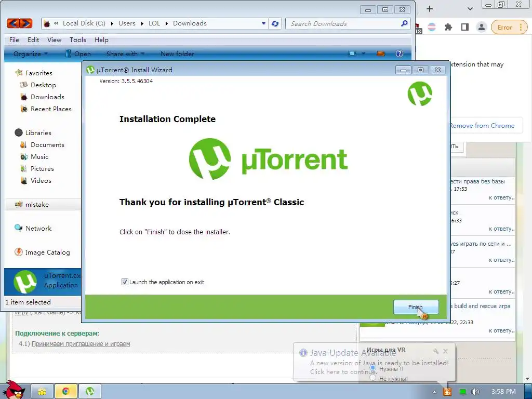Click the Explorer help question mark icon
Image resolution: width=532 pixels, height=399 pixels.
(x=400, y=54)
